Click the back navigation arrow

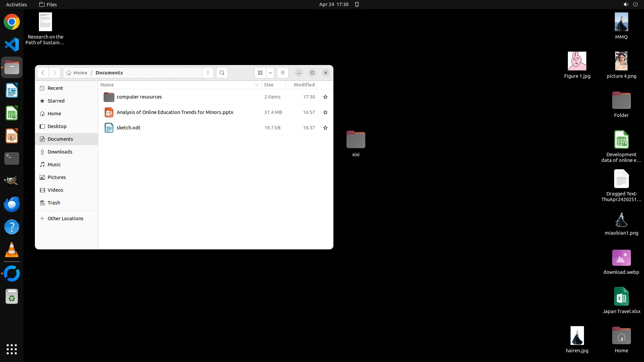43,73
